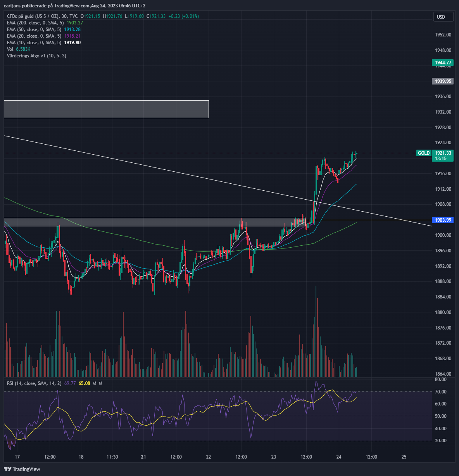Image resolution: width=459 pixels, height=476 pixels.
Task: Select the Vol indicator legend
Action: click(18, 49)
